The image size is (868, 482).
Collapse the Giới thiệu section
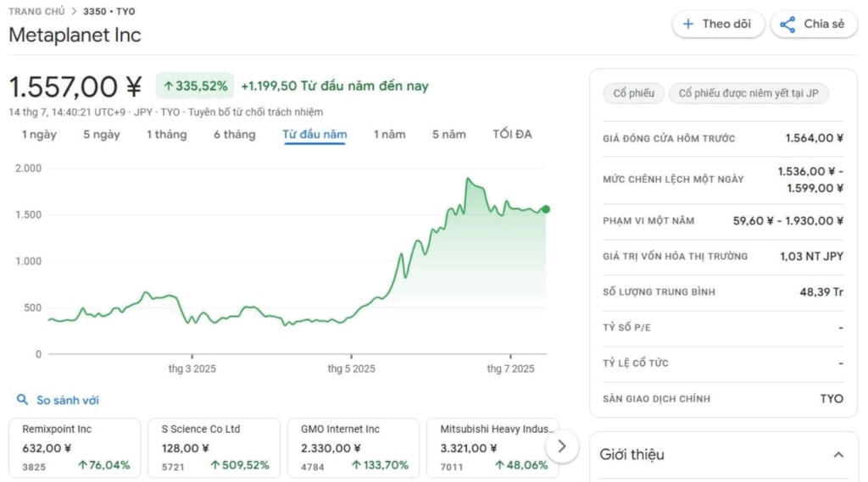coord(838,455)
